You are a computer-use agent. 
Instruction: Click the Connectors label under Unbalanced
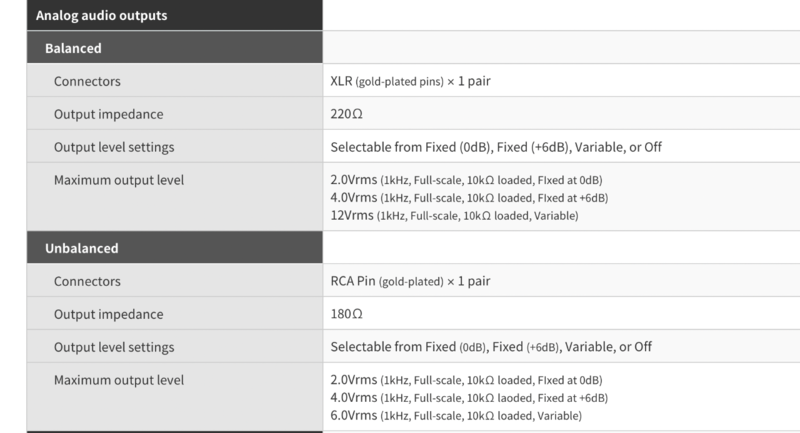pyautogui.click(x=87, y=281)
